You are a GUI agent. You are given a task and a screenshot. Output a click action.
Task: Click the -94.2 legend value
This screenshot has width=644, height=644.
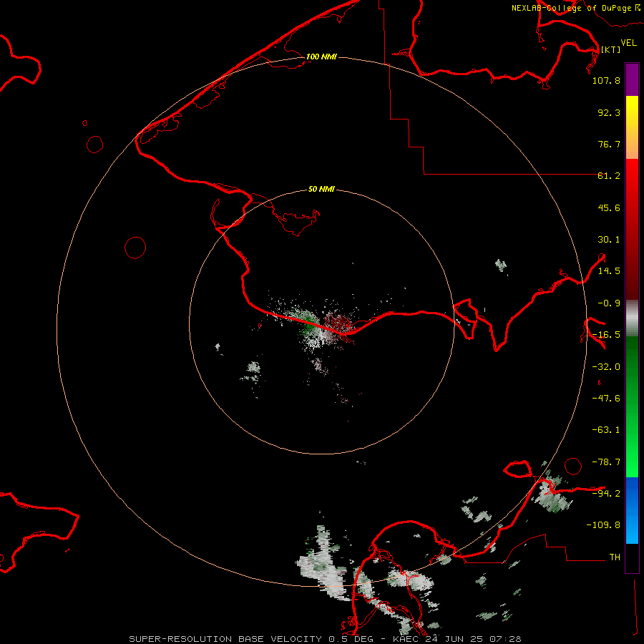[606, 493]
